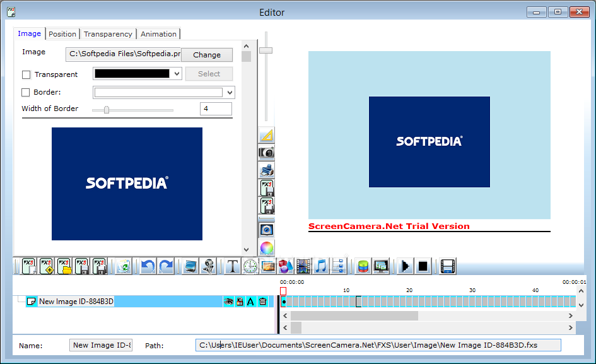The width and height of the screenshot is (596, 364).
Task: Create a new FXS file from toolbar
Action: [28, 266]
